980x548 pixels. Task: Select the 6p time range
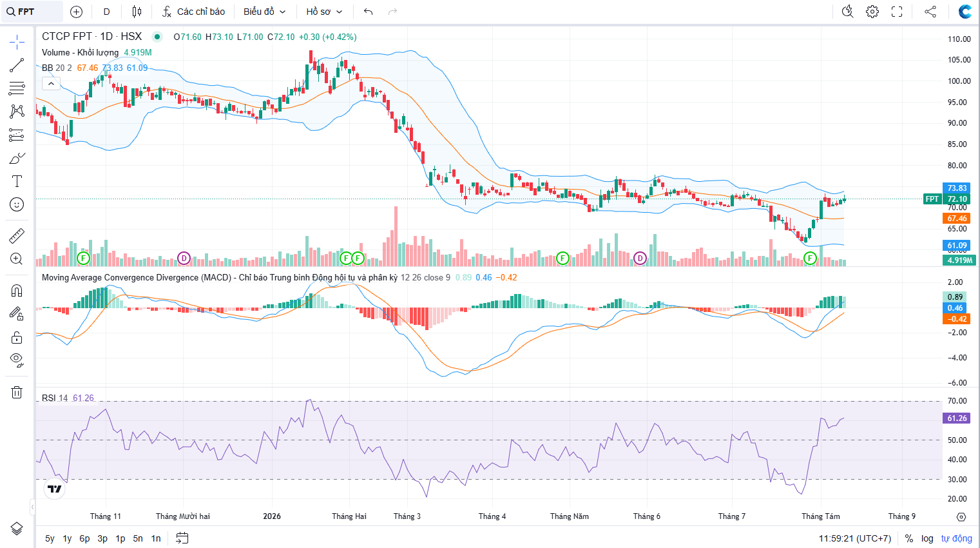84,538
